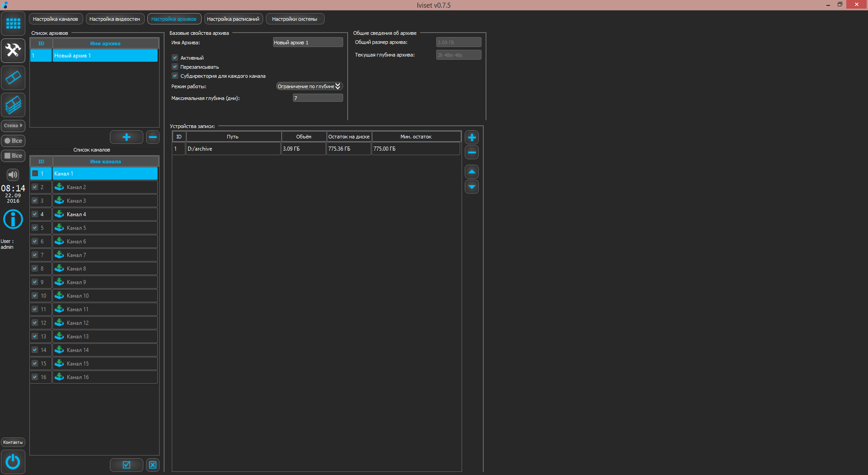Open the settings tools icon in sidebar
Viewport: 868px width, 475px height.
tap(13, 50)
